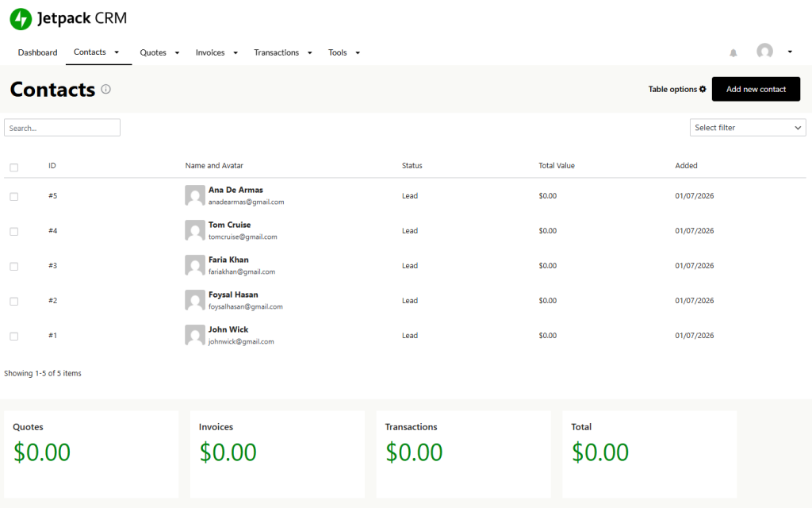This screenshot has height=508, width=812.
Task: Check the box for contact #3
Action: 14,266
